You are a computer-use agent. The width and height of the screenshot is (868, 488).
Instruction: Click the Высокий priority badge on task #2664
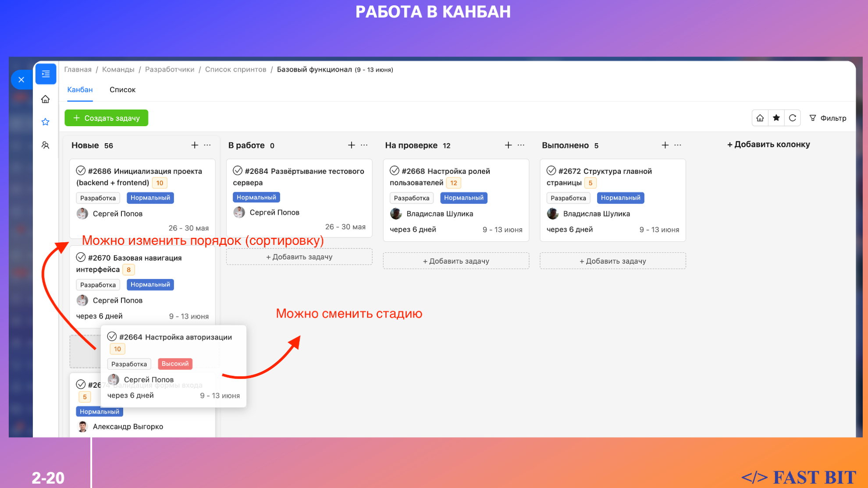coord(175,364)
